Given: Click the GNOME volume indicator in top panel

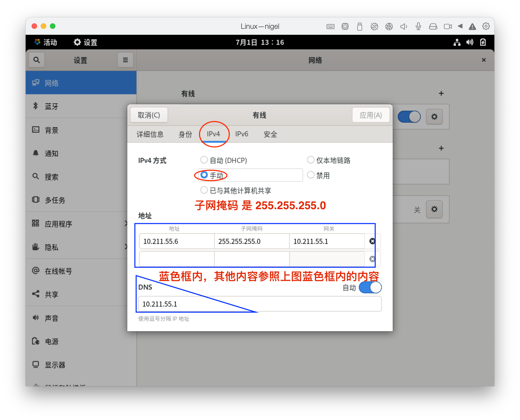Looking at the screenshot, I should click(x=470, y=42).
